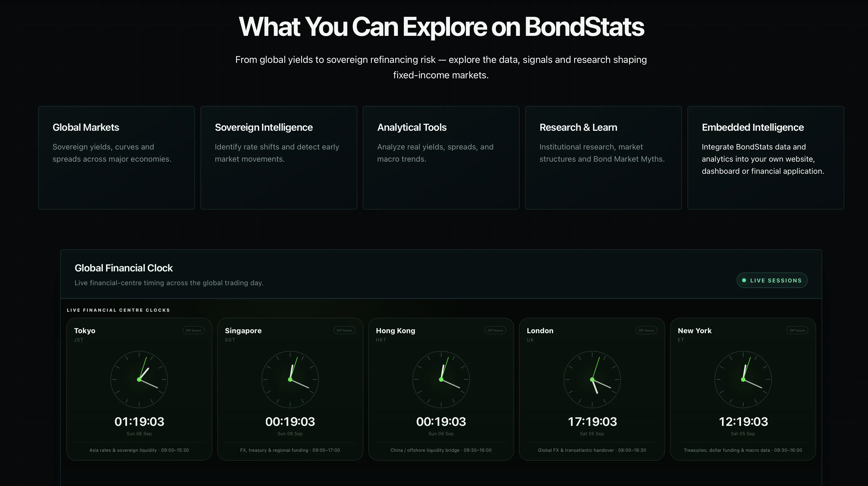Open the Sovereign Intelligence card

[x=279, y=157]
